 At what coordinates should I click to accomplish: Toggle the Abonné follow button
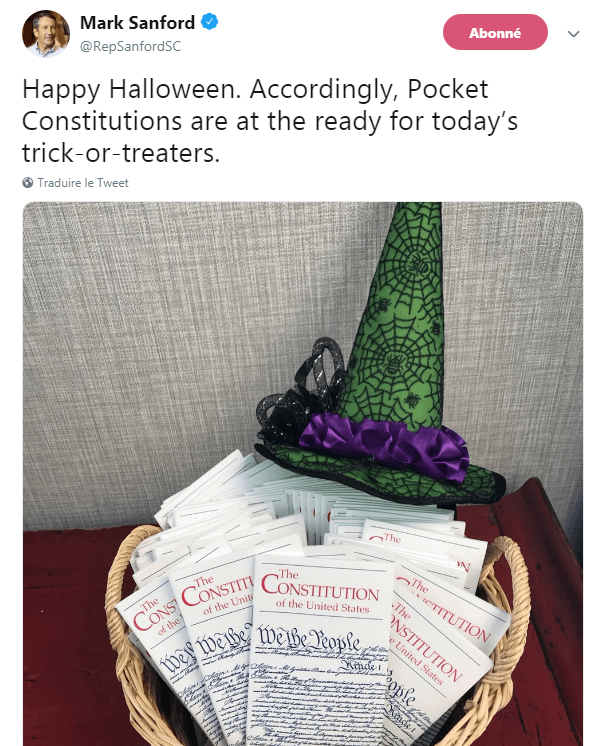pyautogui.click(x=495, y=32)
